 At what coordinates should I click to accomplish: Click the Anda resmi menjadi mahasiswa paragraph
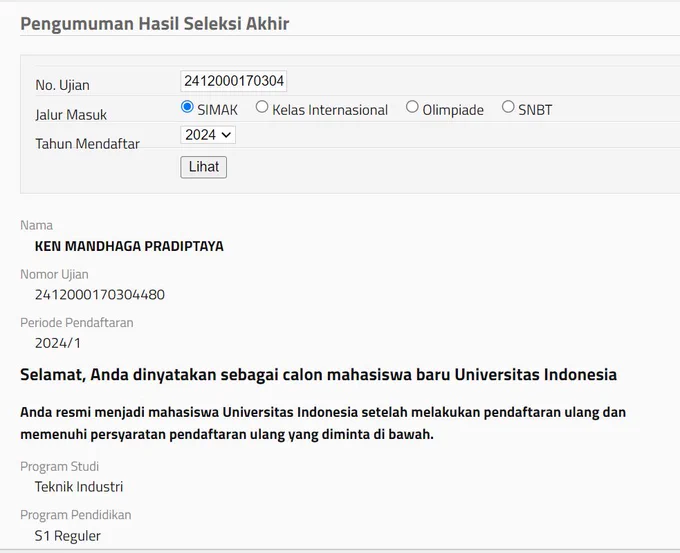click(x=323, y=423)
